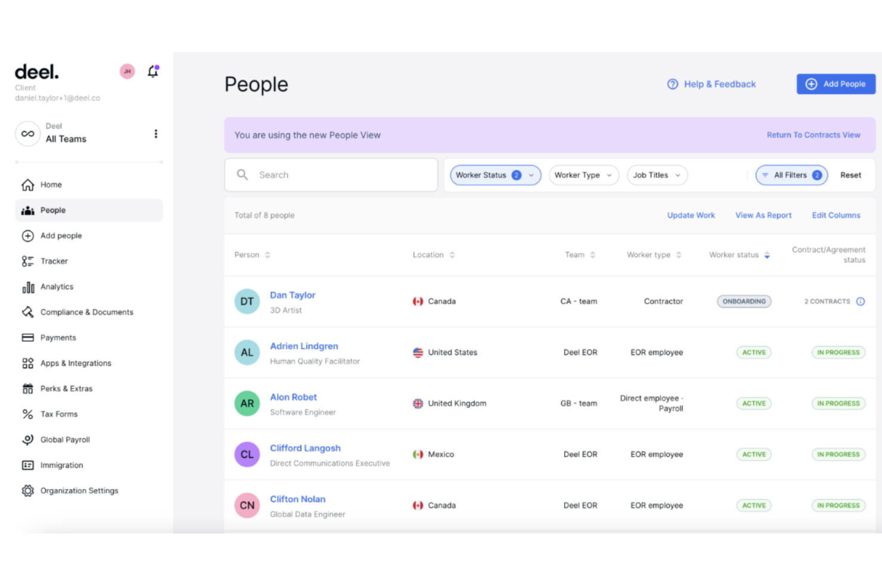882x588 pixels.
Task: Click the People group icon in sidebar
Action: click(x=27, y=210)
